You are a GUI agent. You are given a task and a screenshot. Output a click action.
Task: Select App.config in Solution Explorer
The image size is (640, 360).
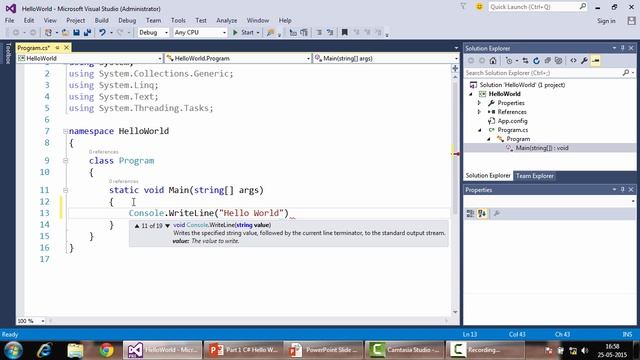click(512, 121)
